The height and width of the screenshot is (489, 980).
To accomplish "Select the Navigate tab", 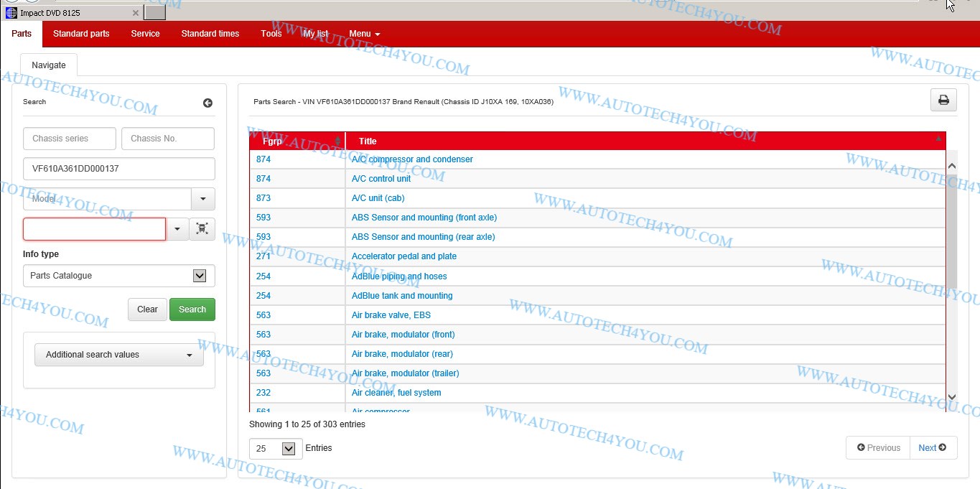I will (x=49, y=65).
